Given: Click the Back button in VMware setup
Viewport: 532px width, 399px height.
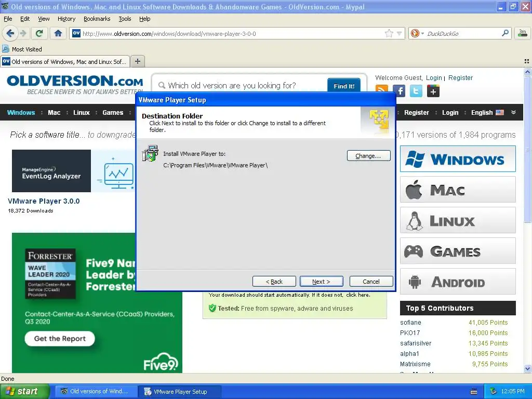Looking at the screenshot, I should (274, 281).
